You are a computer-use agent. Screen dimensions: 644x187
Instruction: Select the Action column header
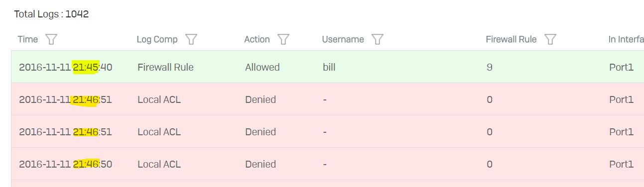pyautogui.click(x=257, y=39)
